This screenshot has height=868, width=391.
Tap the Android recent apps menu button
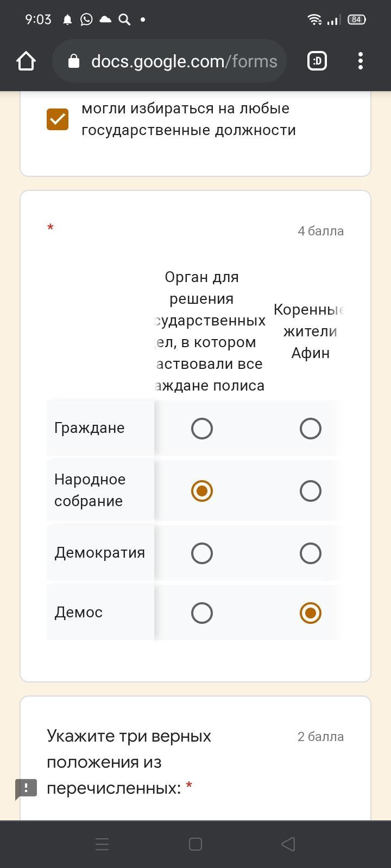pyautogui.click(x=102, y=844)
